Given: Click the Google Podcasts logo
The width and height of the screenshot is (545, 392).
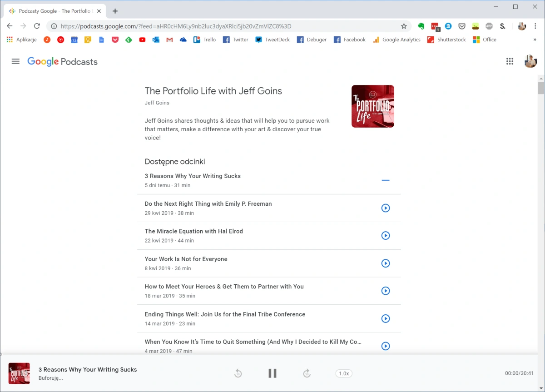Looking at the screenshot, I should [x=62, y=62].
